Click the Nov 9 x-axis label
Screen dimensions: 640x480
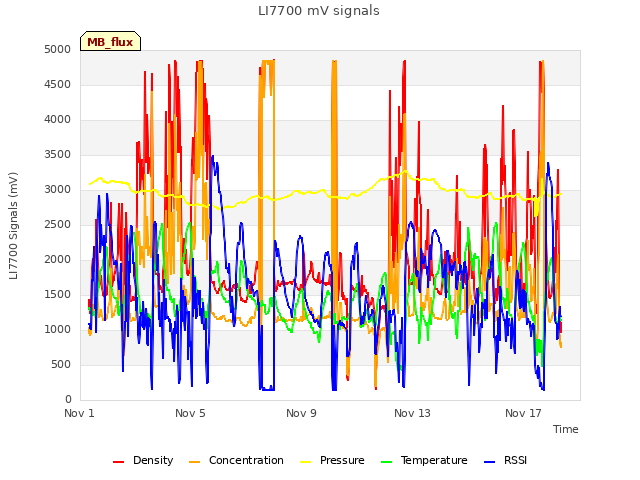(x=301, y=413)
